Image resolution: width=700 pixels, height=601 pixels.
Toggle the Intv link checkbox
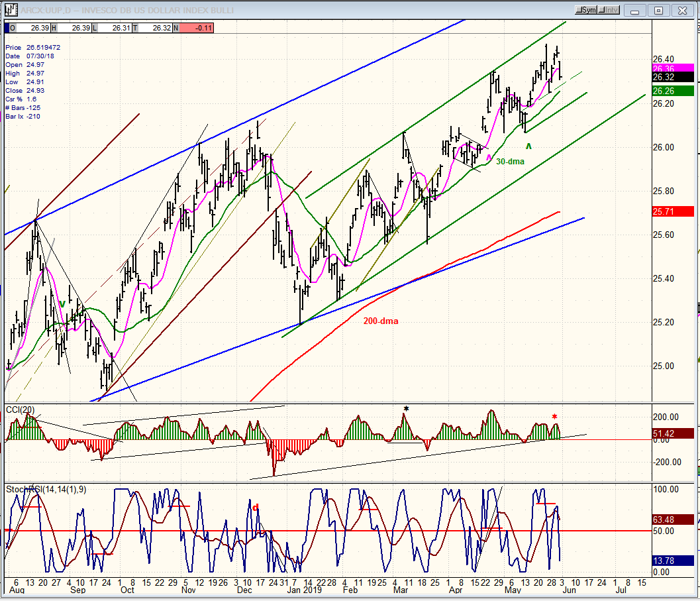pyautogui.click(x=609, y=10)
